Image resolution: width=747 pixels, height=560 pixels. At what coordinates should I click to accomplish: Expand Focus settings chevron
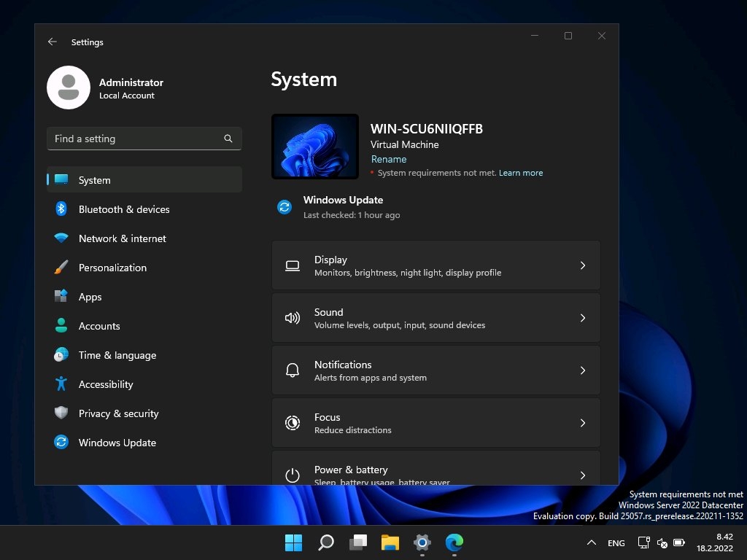point(583,423)
